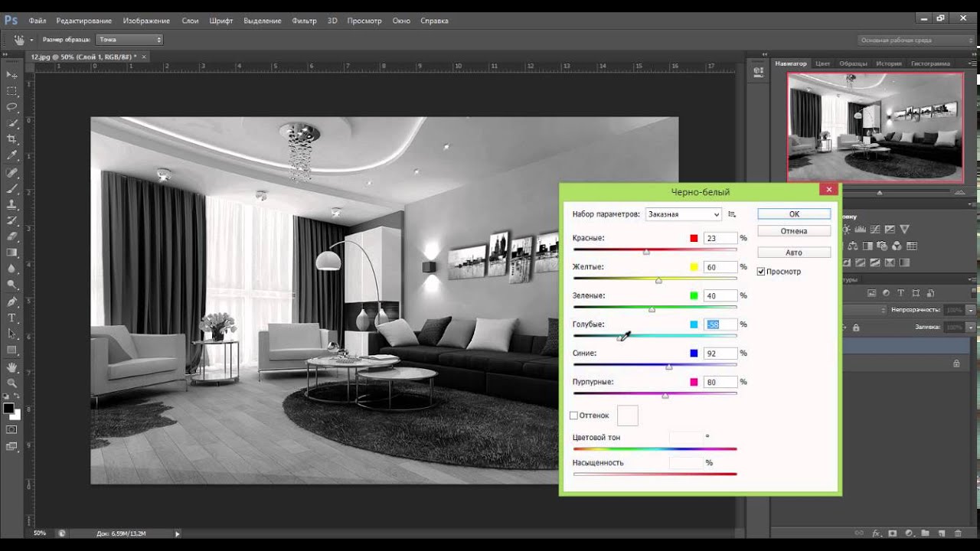The height and width of the screenshot is (551, 980).
Task: Open the Фильтр menu
Action: point(304,21)
